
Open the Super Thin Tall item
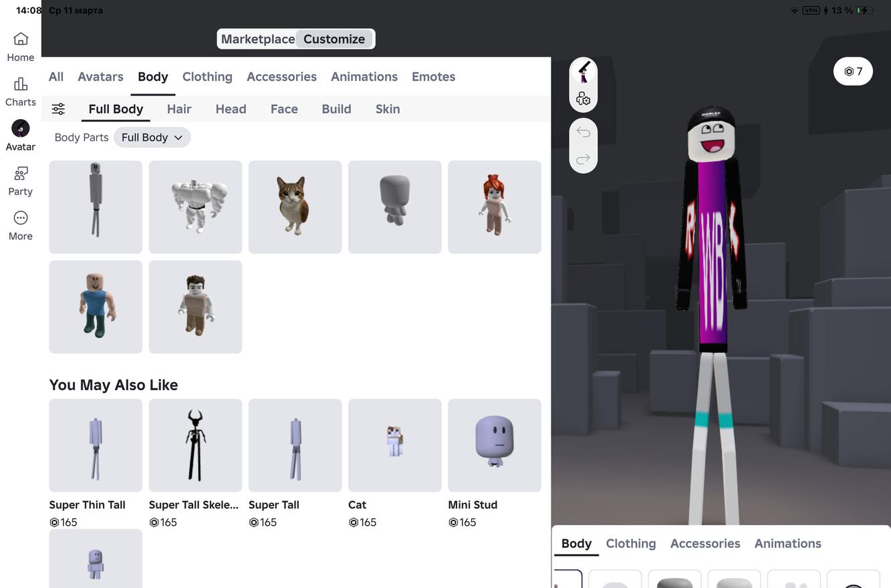(x=96, y=446)
